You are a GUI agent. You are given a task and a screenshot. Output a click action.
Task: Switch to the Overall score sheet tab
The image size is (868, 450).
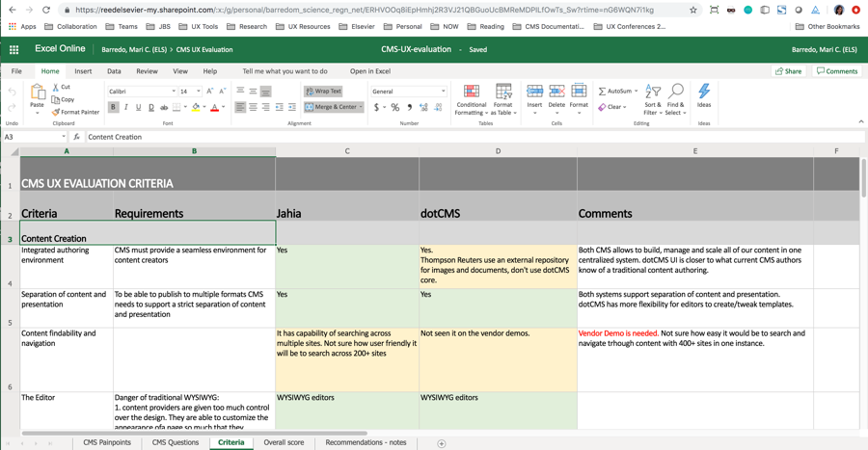coord(284,443)
